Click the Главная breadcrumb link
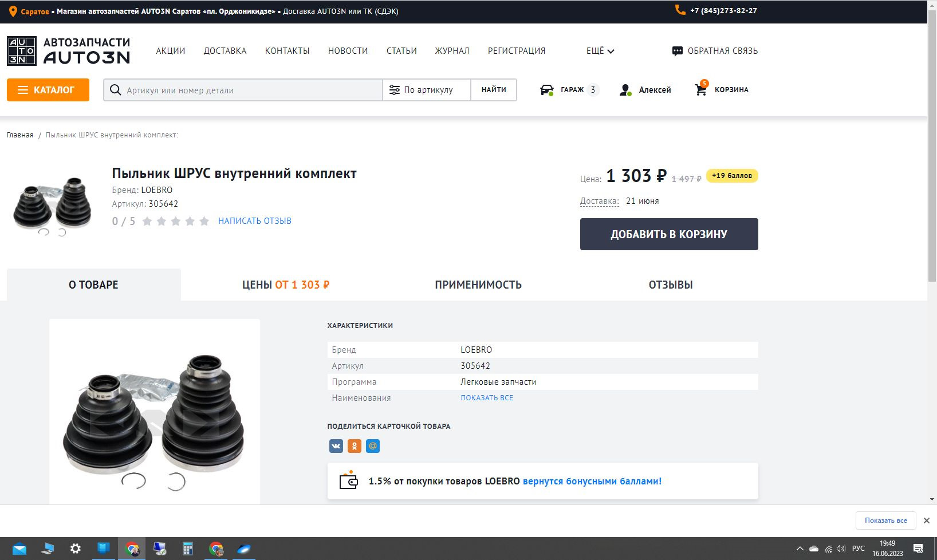Screen dimensions: 937x560 pyautogui.click(x=20, y=135)
